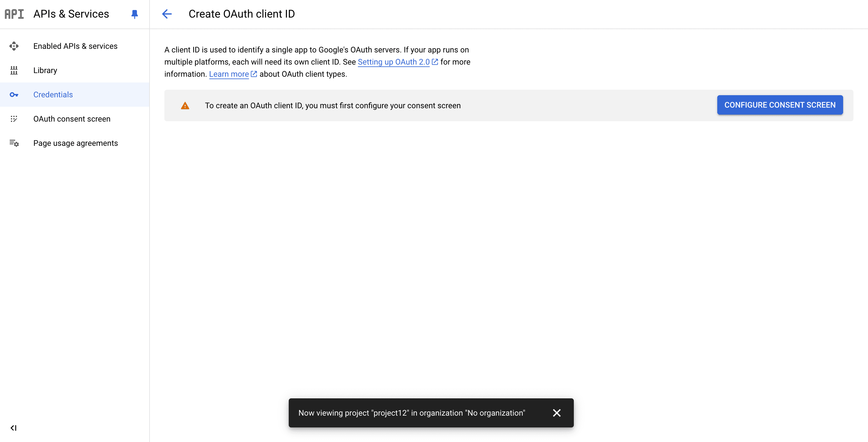Go to OAuth consent screen page
This screenshot has height=442, width=868.
point(75,119)
